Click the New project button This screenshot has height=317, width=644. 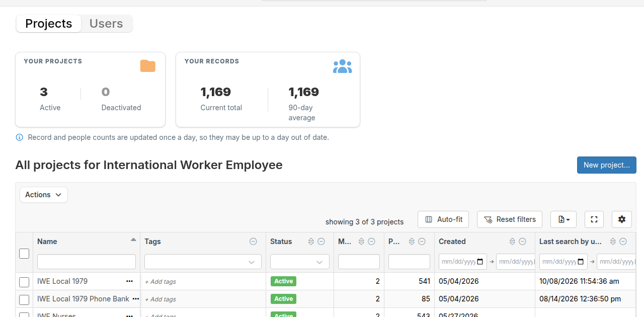click(607, 165)
